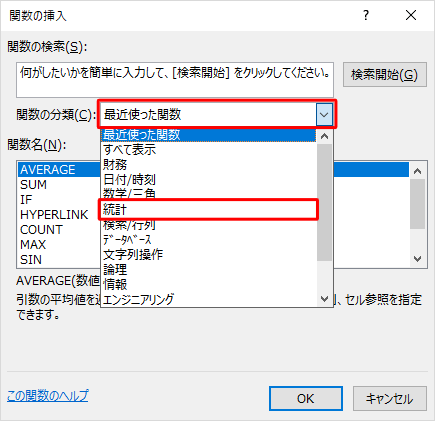This screenshot has width=435, height=421.
Task: Choose エンジニアリング category
Action: point(209,299)
